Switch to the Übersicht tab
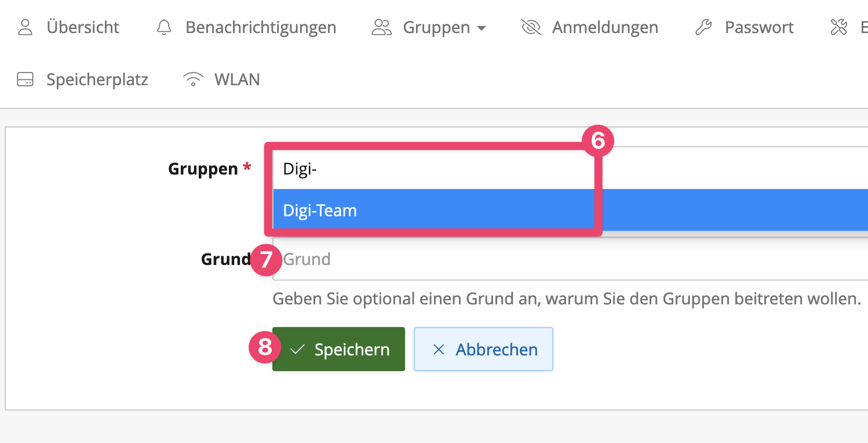Screen dimensions: 868x443 click(x=83, y=27)
